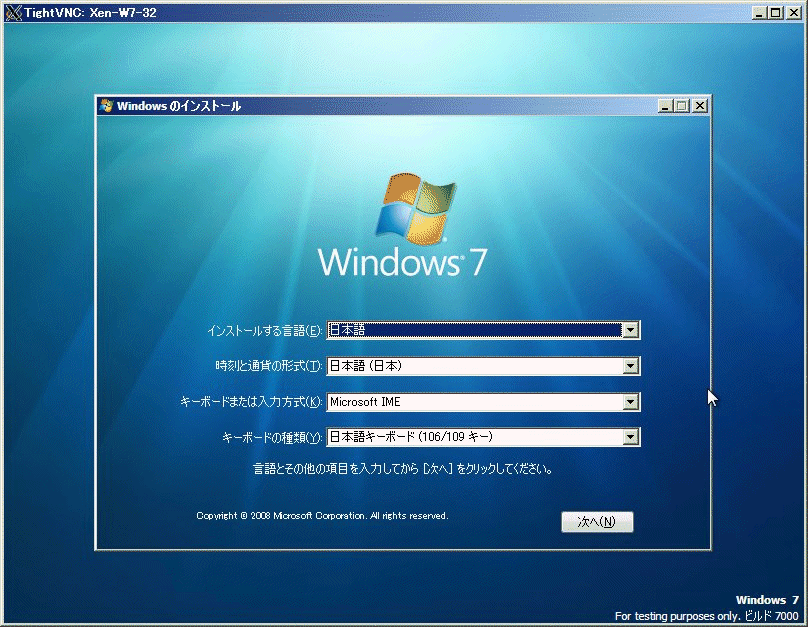Viewport: 808px width, 627px height.
Task: Click the TightVNC icon in the title bar
Action: click(13, 12)
